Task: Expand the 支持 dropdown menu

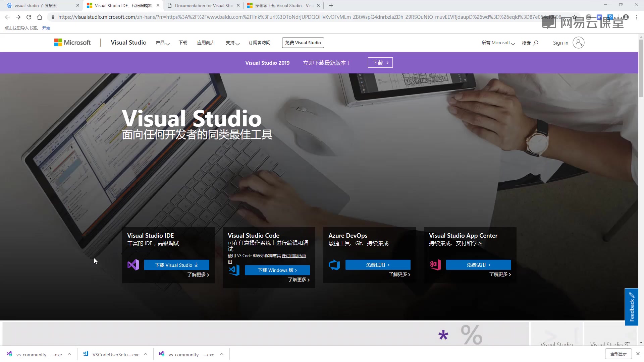Action: [232, 43]
